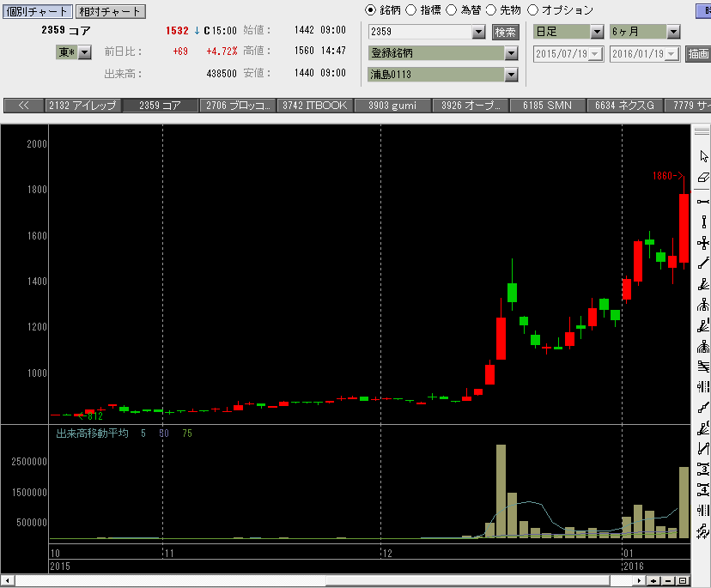The height and width of the screenshot is (588, 711).
Task: Open the 2016/01/19 end date picker
Action: coord(672,54)
